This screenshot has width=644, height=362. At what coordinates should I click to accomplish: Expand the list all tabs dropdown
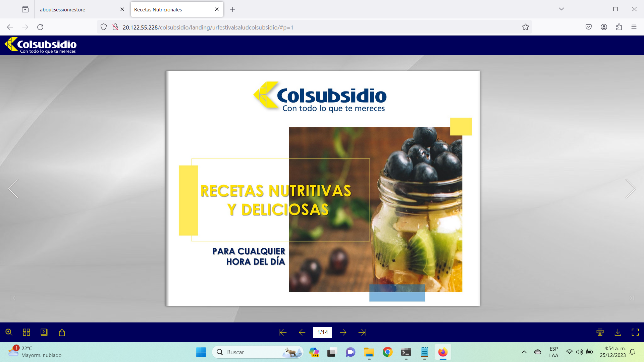coord(561,9)
